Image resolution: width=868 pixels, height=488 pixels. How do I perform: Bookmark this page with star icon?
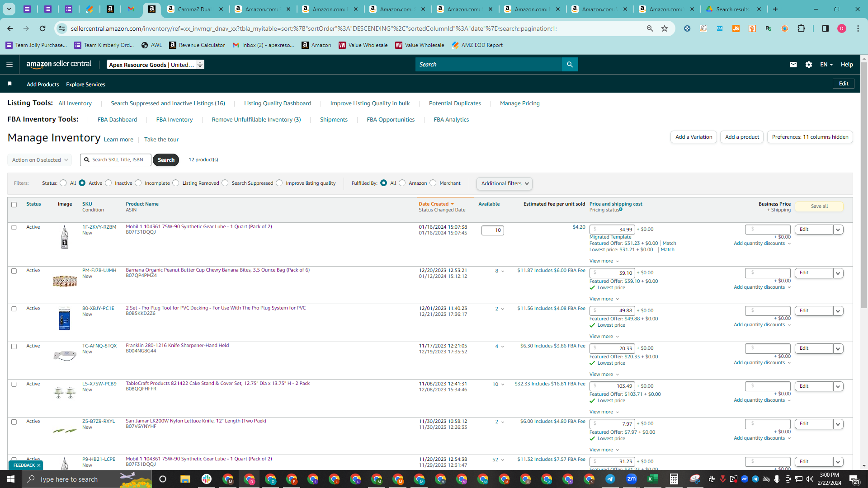coord(665,28)
